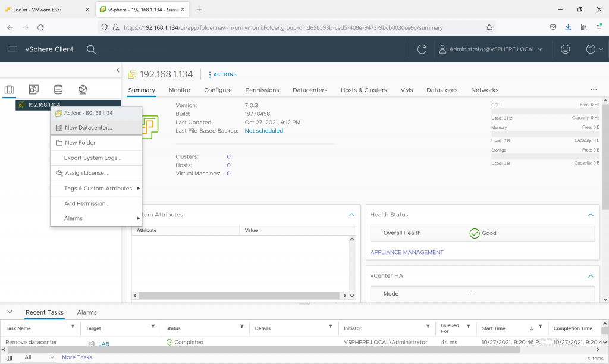Click the site security lock icon
Viewport: 609px width, 364px height.
point(116,27)
